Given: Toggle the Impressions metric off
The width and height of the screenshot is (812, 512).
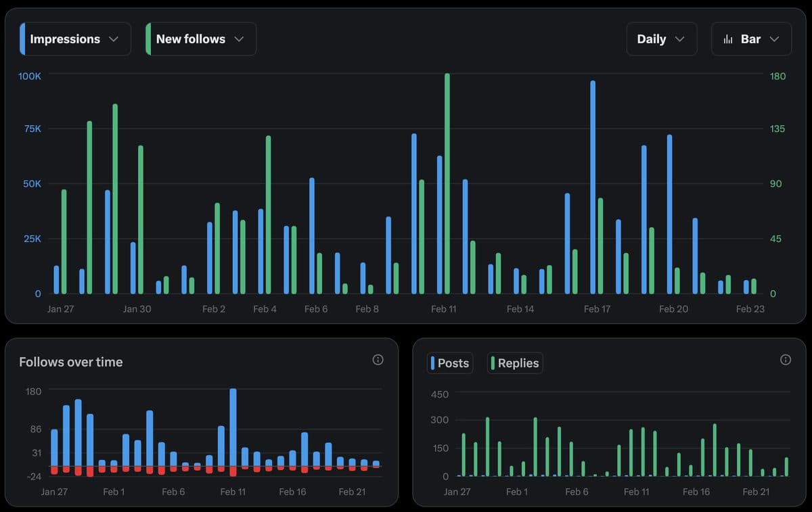Looking at the screenshot, I should pyautogui.click(x=64, y=39).
